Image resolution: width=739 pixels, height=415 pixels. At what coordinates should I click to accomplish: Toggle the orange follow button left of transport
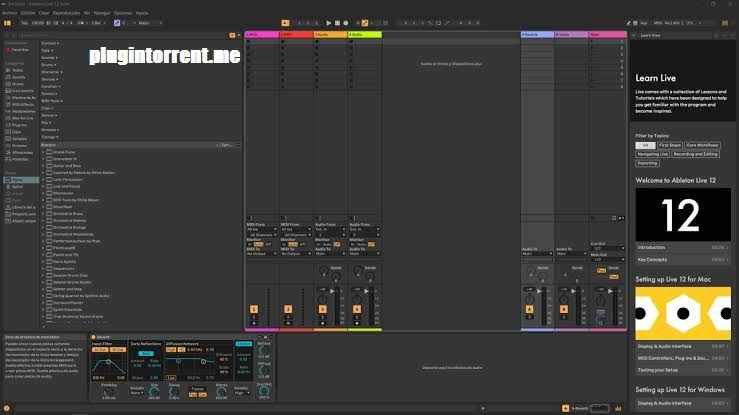(x=285, y=23)
